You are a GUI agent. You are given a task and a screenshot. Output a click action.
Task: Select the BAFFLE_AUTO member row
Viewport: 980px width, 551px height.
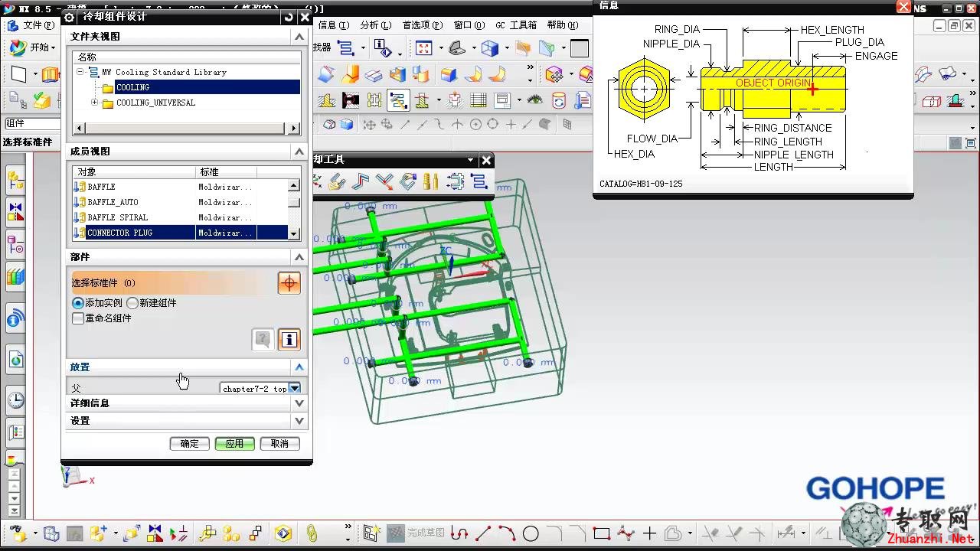(x=180, y=202)
